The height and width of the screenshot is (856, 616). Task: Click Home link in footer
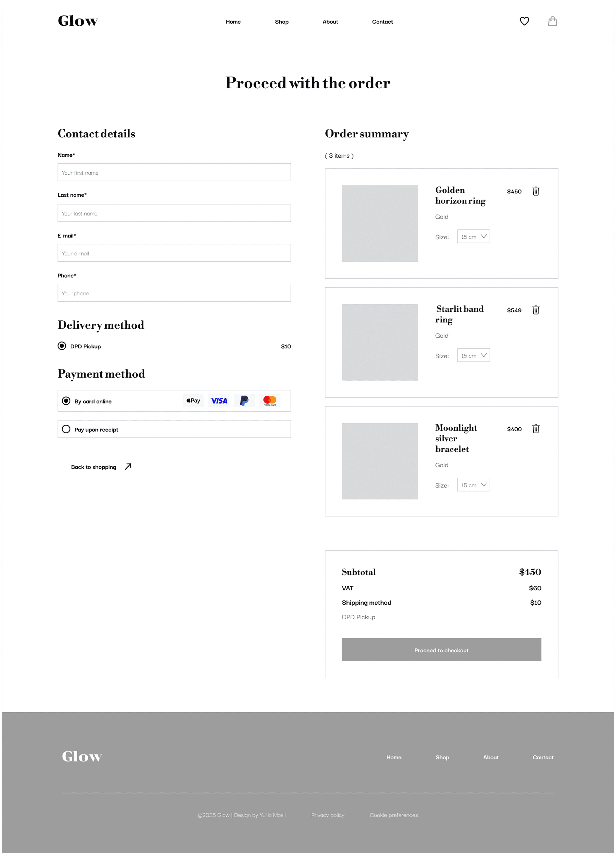[394, 757]
